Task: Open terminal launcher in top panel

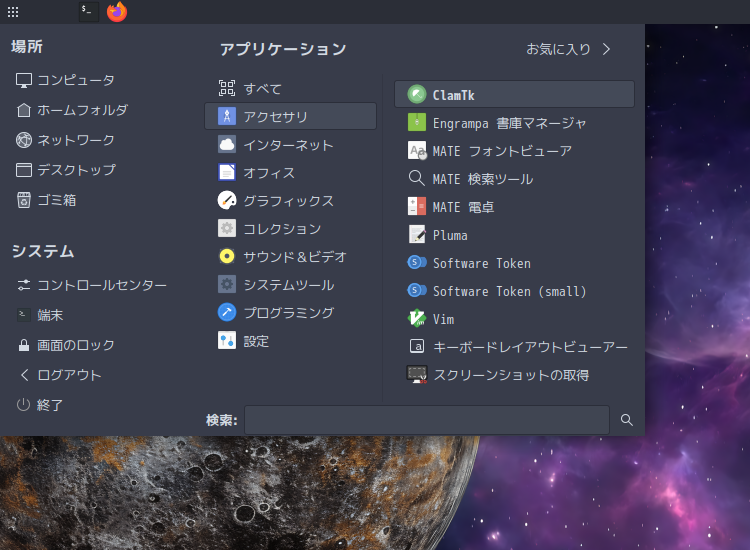Action: [x=88, y=11]
